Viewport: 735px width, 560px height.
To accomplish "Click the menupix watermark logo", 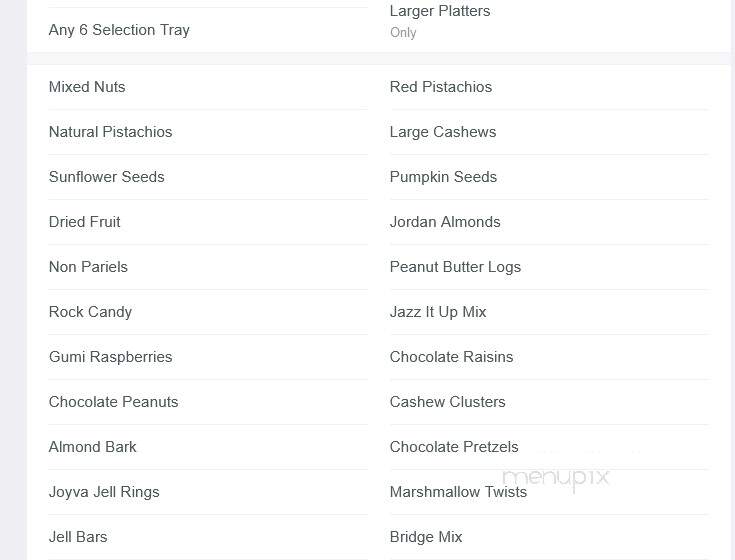I will pos(556,479).
